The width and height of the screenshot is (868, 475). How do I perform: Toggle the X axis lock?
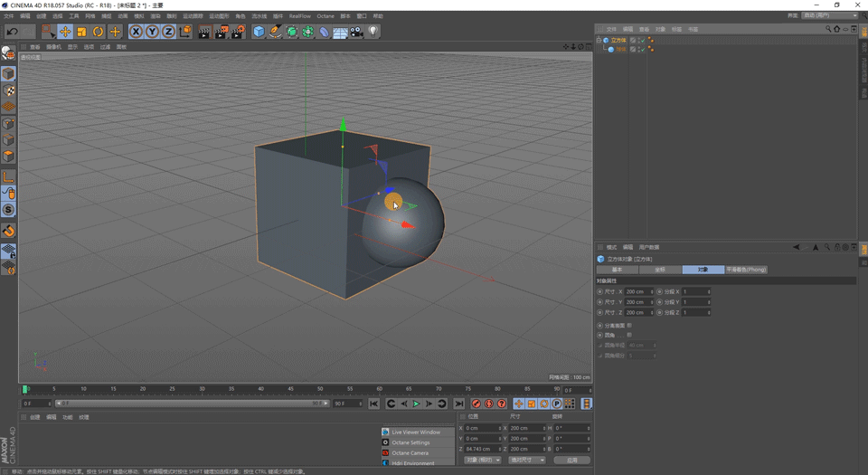coord(136,32)
